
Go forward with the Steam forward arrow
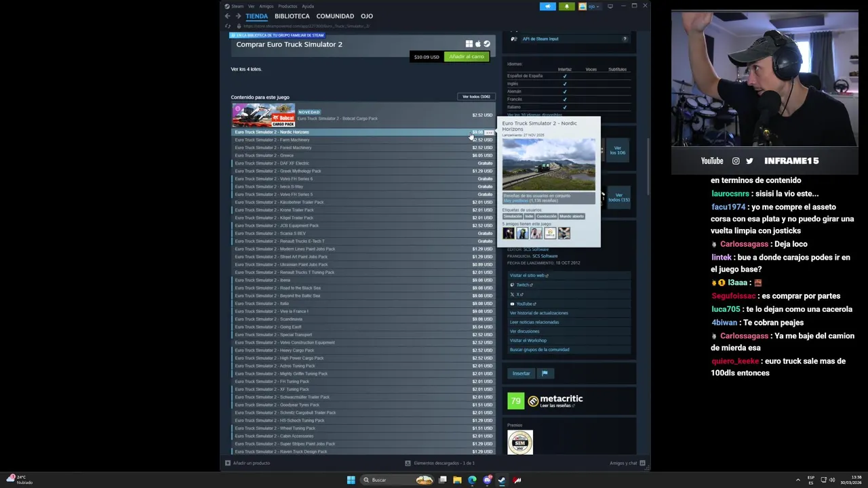(x=238, y=16)
